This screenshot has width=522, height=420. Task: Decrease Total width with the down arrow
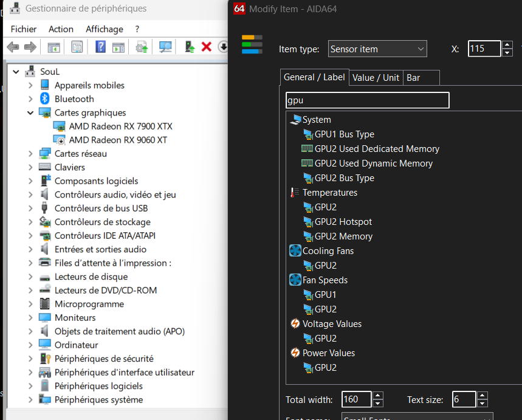point(377,403)
